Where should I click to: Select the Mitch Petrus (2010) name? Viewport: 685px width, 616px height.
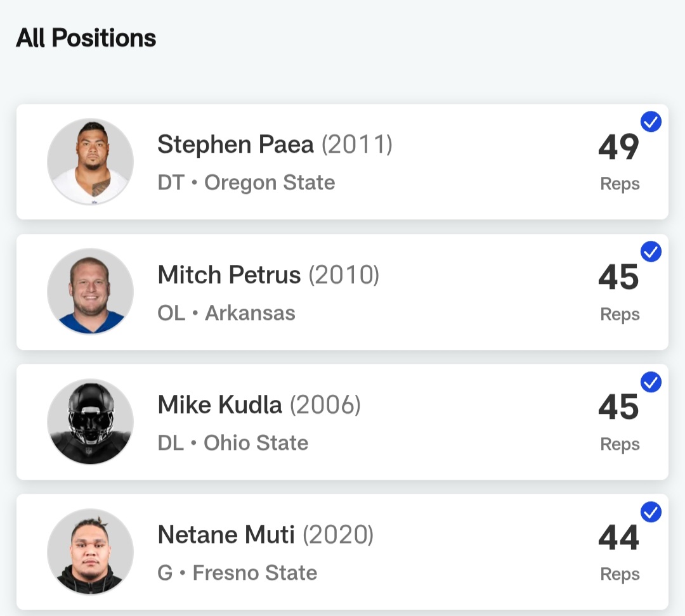268,275
